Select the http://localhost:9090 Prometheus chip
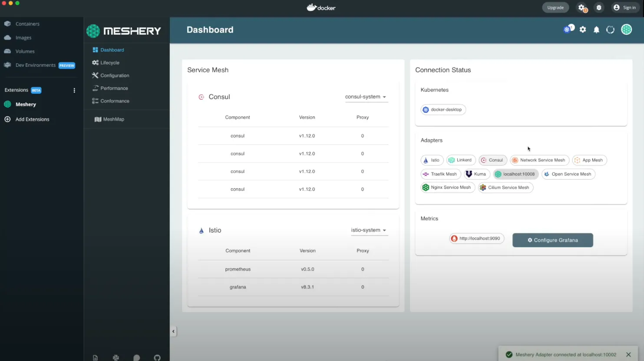 (476, 238)
